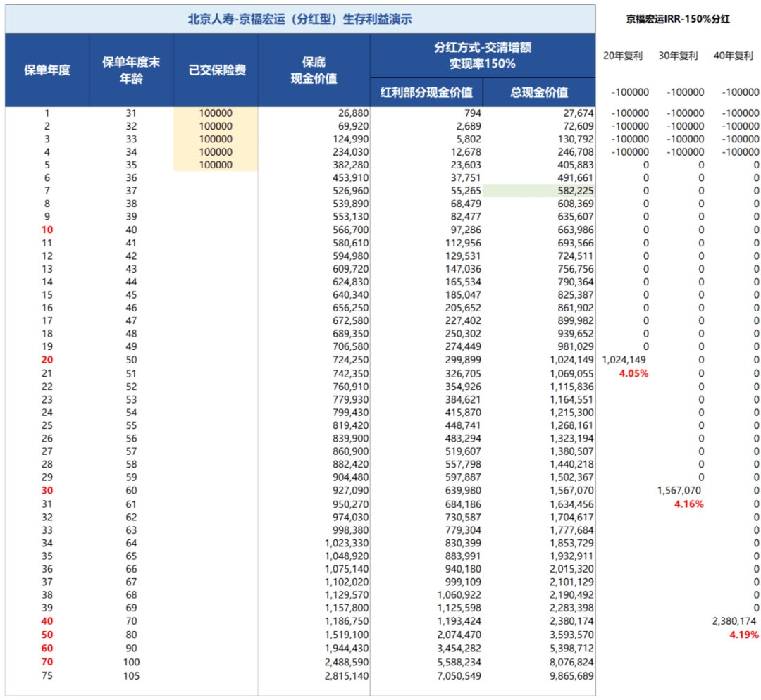Viewport: 761px width, 700px height.
Task: Select the 40年复利 cell with 2,380,174
Action: click(734, 621)
